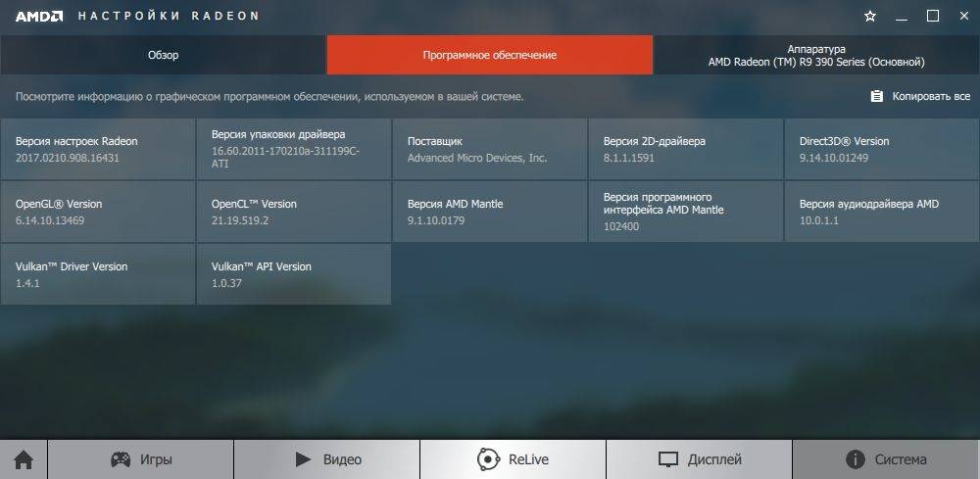The width and height of the screenshot is (980, 479).
Task: Click value 6.14.10.13469
Action: tap(50, 220)
